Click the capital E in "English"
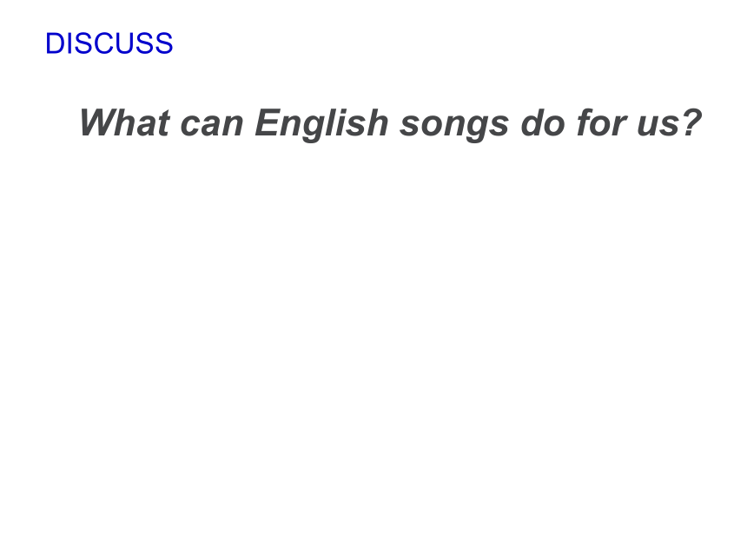 pos(268,122)
